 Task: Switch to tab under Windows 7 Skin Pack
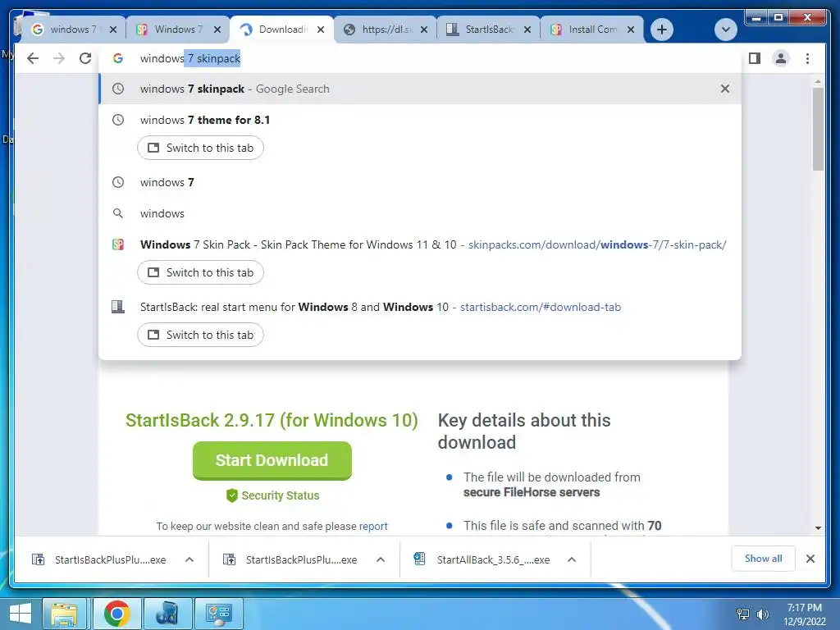200,272
